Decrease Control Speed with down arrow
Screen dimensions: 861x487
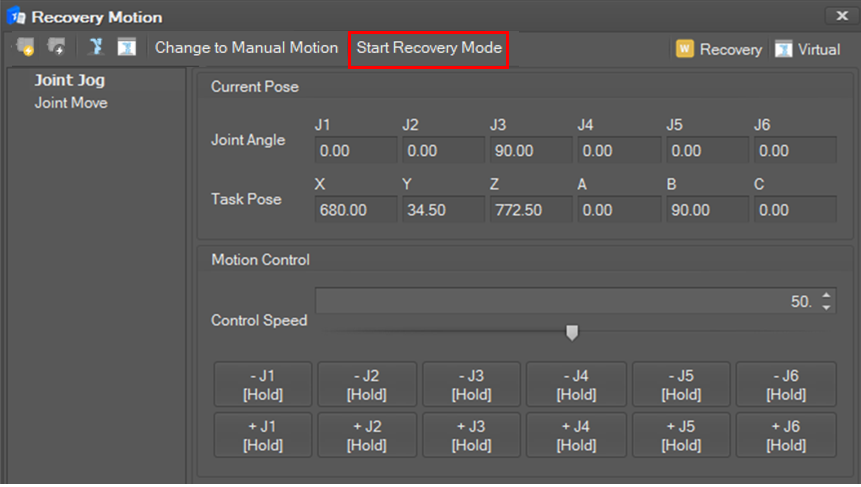coord(826,307)
